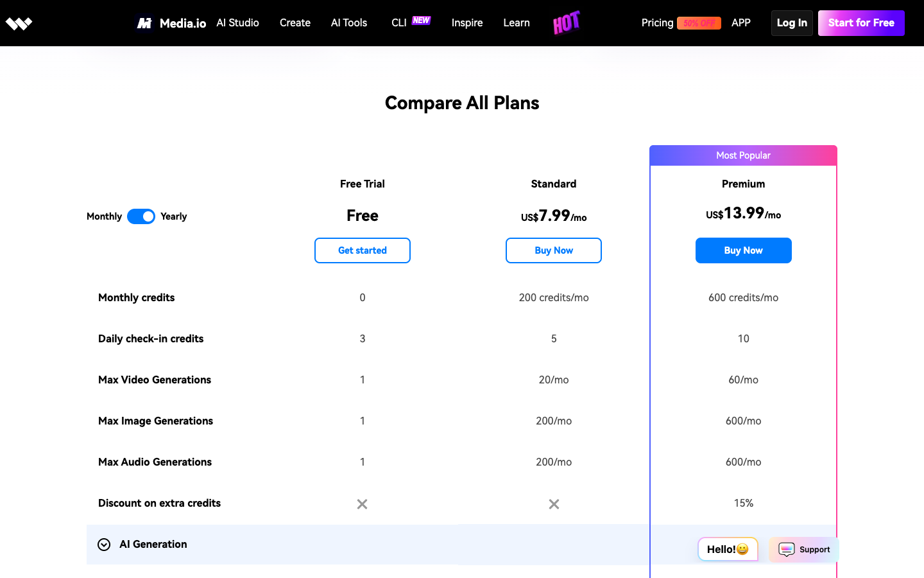The image size is (924, 578).
Task: Click the Daily check-in credits label
Action: pyautogui.click(x=151, y=338)
